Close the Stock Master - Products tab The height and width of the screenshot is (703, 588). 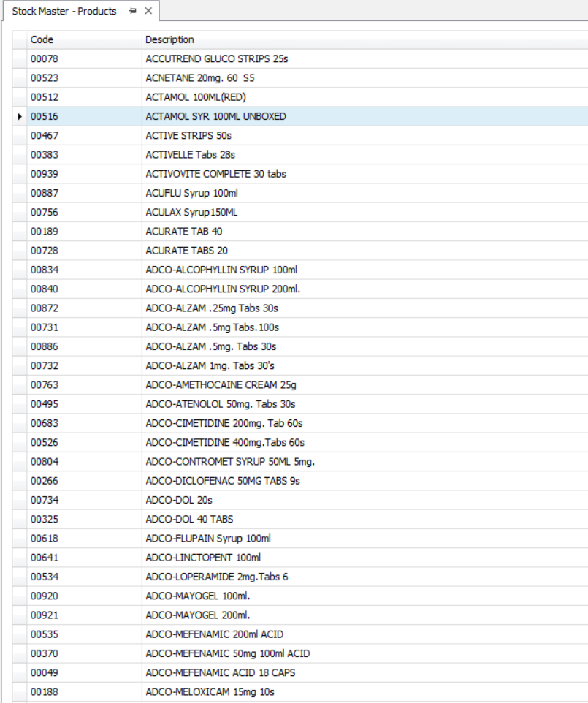(148, 11)
